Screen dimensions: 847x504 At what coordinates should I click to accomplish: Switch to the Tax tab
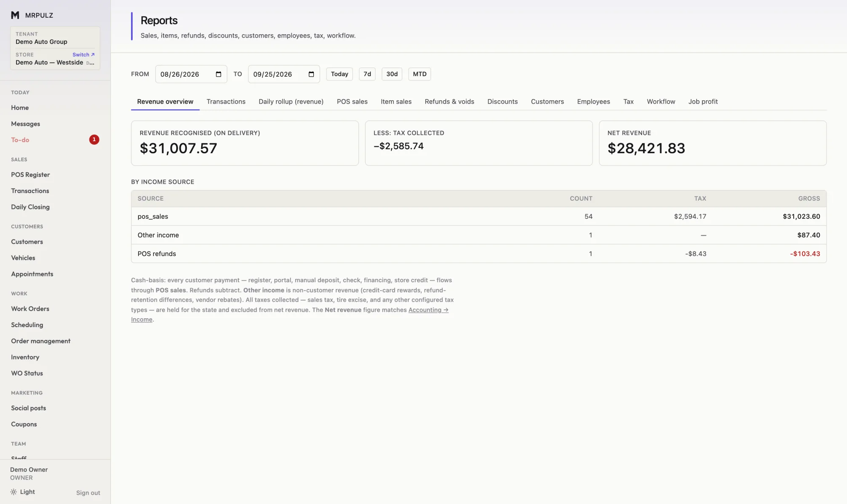click(x=628, y=102)
